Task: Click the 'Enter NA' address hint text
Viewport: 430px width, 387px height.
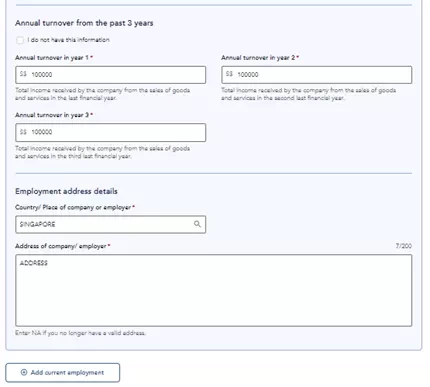Action: 80,333
